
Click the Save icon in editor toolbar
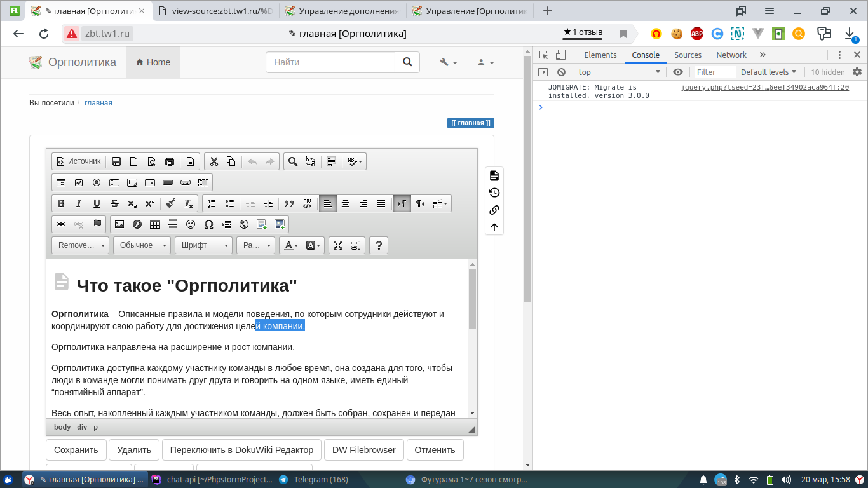[116, 161]
